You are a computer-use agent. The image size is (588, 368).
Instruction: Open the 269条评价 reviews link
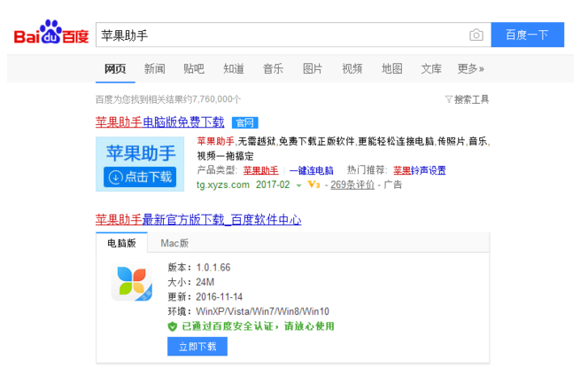pyautogui.click(x=352, y=184)
